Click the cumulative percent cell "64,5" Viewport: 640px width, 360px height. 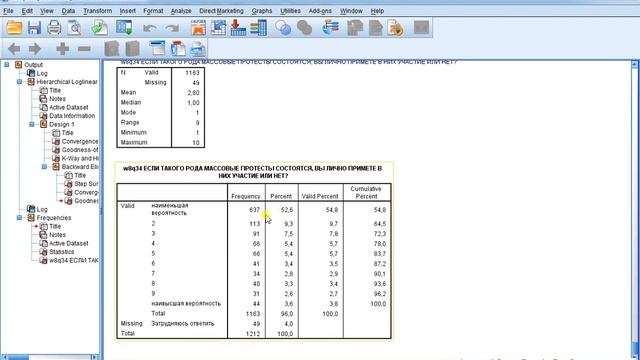(380, 223)
